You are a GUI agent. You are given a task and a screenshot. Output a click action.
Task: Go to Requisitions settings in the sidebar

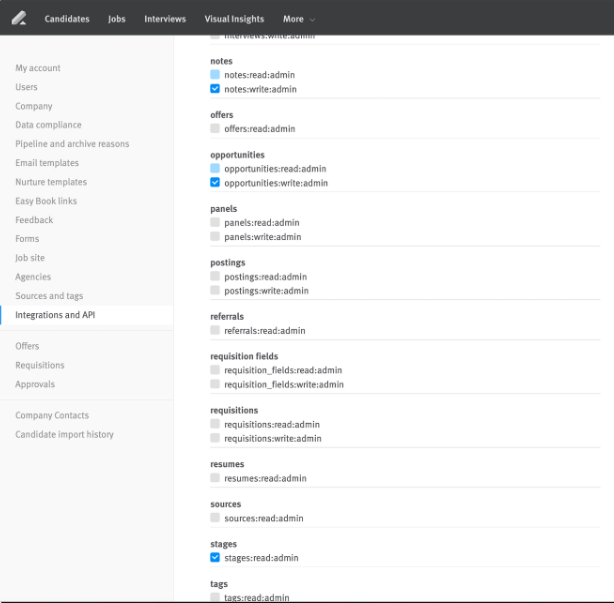(40, 365)
